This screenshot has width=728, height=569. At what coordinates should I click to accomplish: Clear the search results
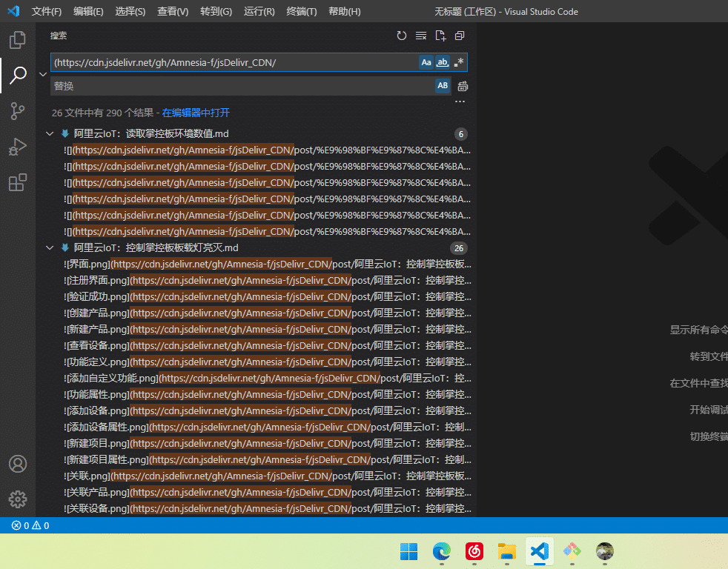421,36
